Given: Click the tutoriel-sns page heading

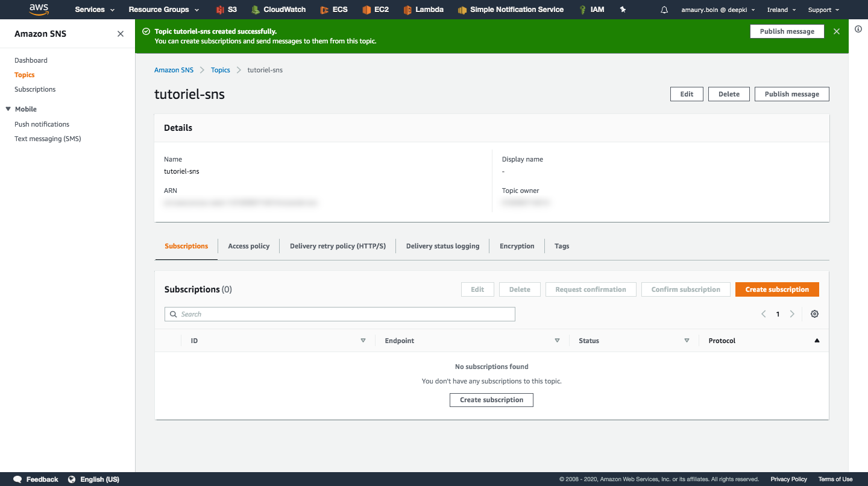Looking at the screenshot, I should pyautogui.click(x=189, y=94).
